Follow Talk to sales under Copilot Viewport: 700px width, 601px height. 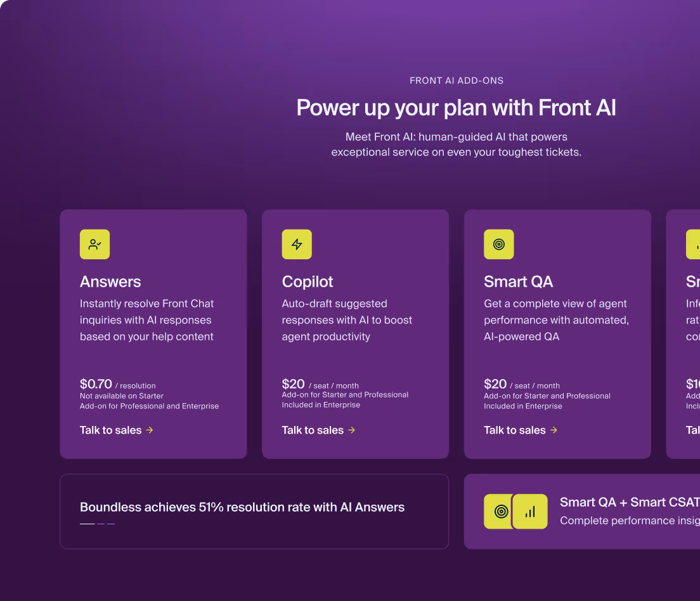pos(313,430)
